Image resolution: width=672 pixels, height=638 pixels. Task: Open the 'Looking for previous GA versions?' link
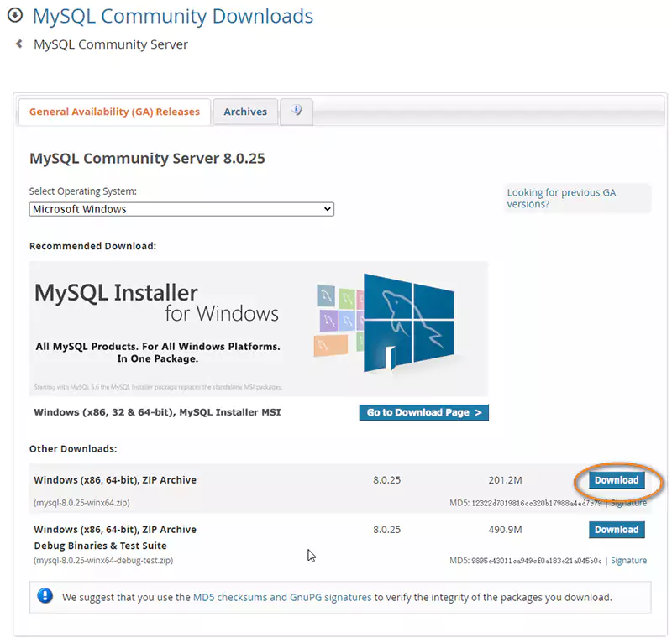click(561, 198)
